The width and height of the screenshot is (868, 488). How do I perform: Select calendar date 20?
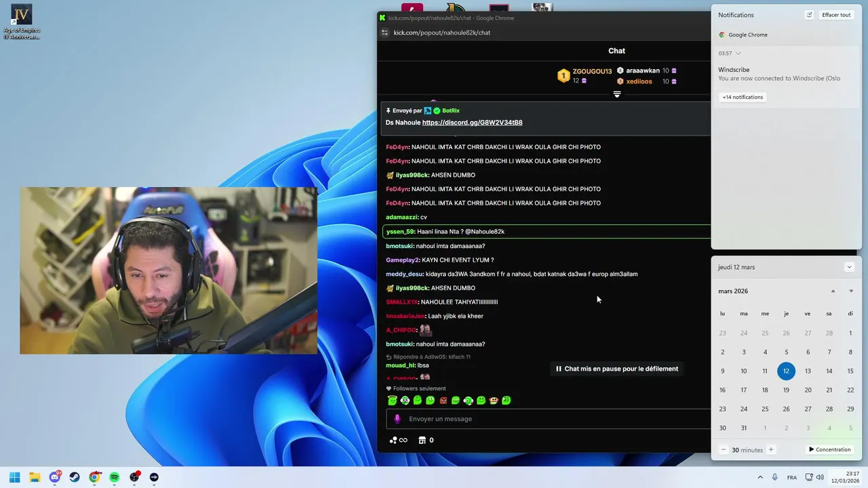(x=808, y=390)
